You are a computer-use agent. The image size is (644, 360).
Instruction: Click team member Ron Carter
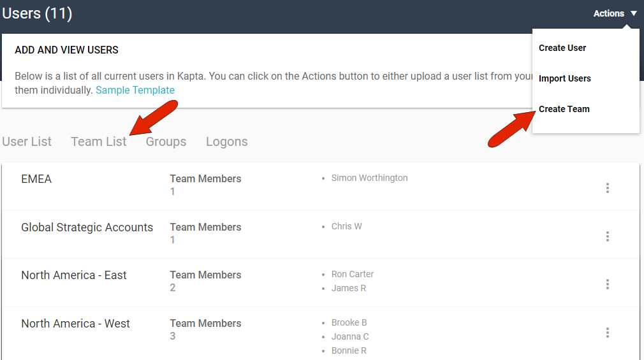(x=352, y=274)
